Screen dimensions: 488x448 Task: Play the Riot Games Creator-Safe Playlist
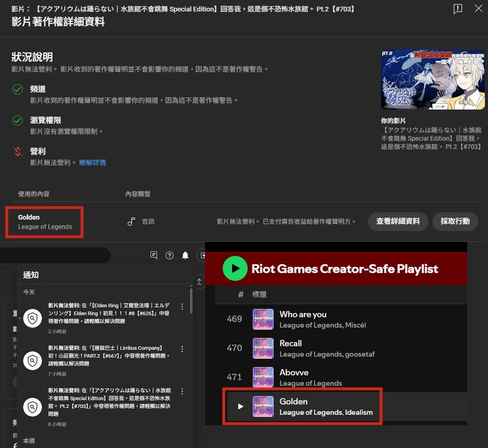pos(235,268)
